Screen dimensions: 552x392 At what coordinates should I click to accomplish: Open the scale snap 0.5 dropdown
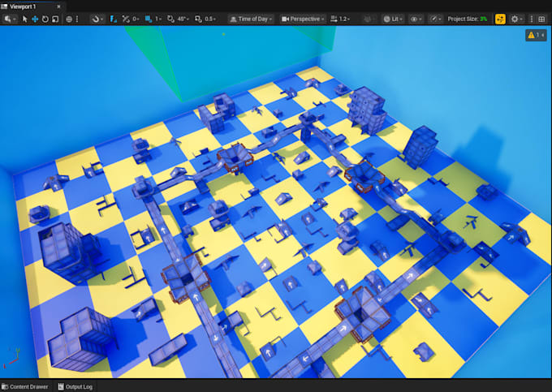pos(210,19)
